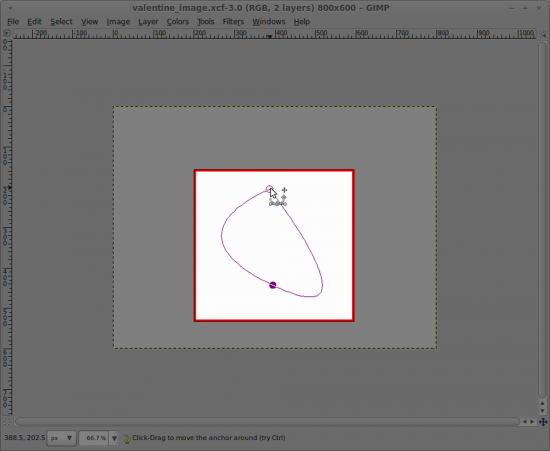This screenshot has height=451, width=550.
Task: Click the lightbulb hint icon in status bar
Action: (127, 438)
